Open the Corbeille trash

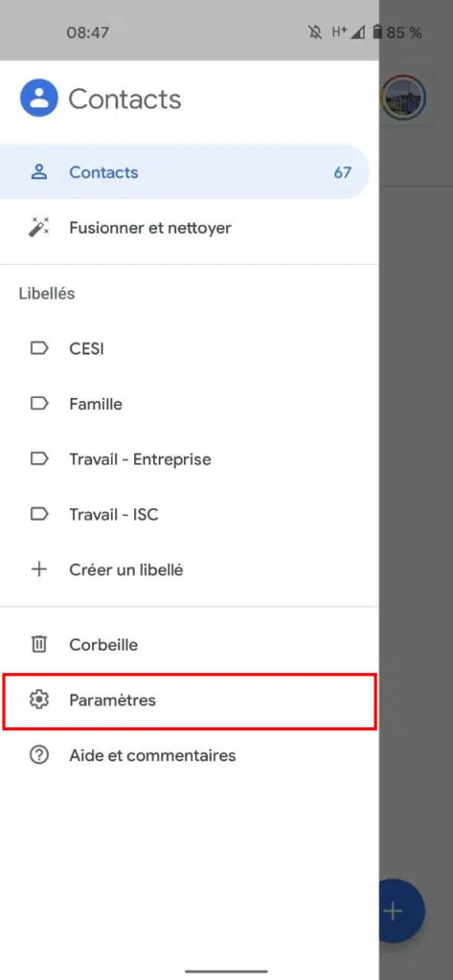coord(189,644)
